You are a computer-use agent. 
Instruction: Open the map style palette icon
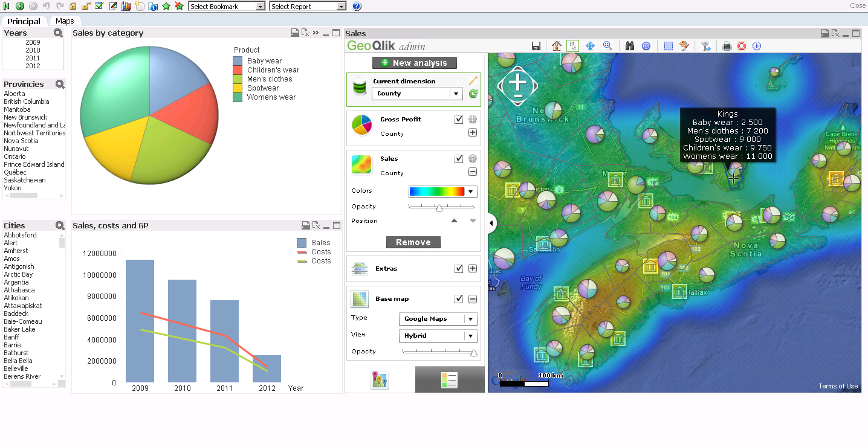click(x=685, y=45)
